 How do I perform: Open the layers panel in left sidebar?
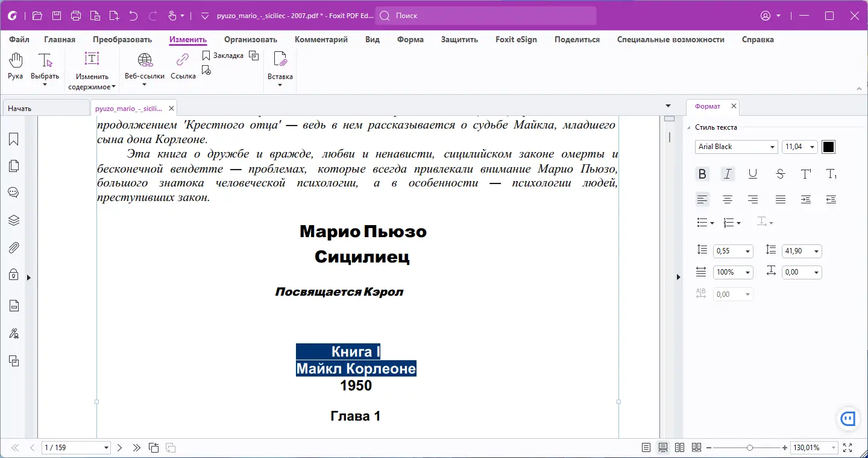click(14, 220)
